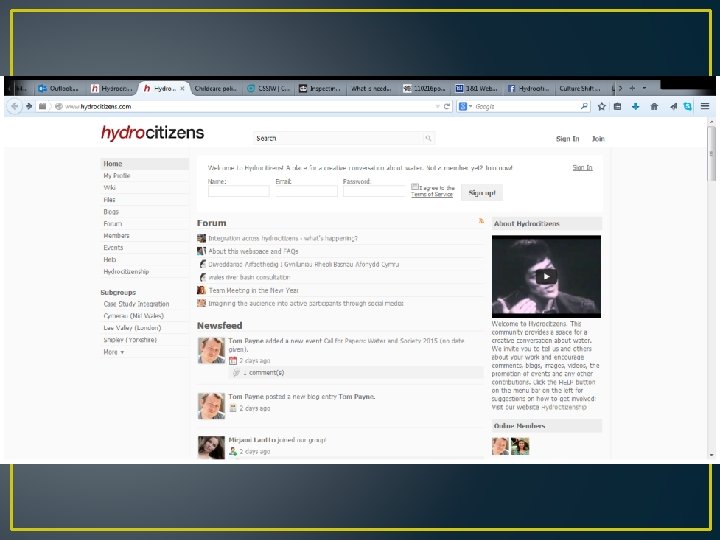Click the Sign up! button
Viewport: 720px width, 540px height.
[x=482, y=193]
